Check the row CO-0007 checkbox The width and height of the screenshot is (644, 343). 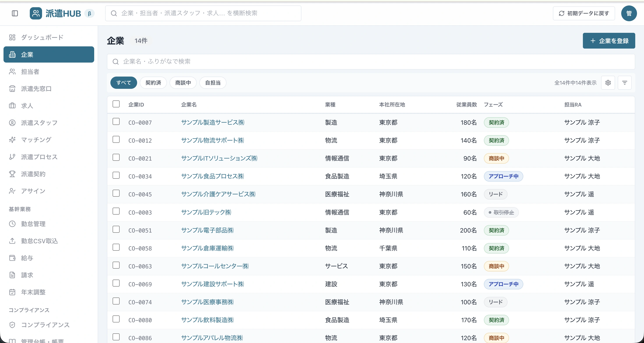[116, 122]
